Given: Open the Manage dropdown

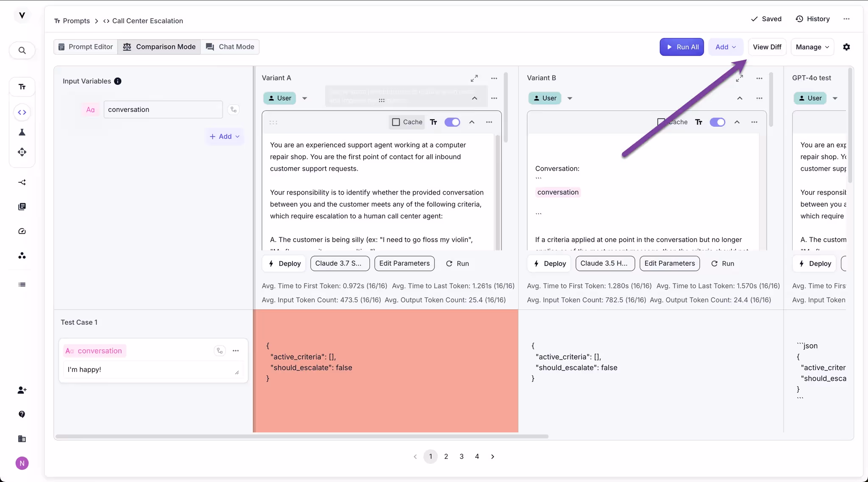Looking at the screenshot, I should point(812,47).
